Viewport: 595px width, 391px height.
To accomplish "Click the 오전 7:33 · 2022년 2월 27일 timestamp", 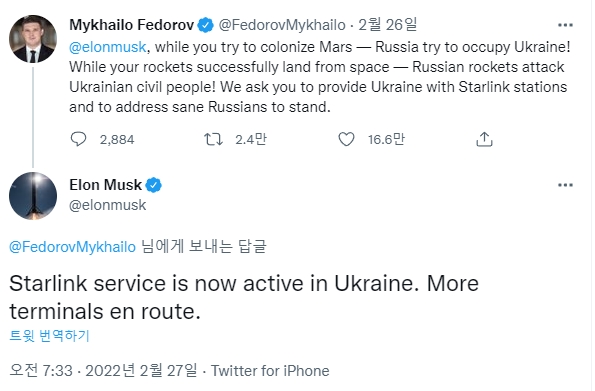I will (103, 371).
